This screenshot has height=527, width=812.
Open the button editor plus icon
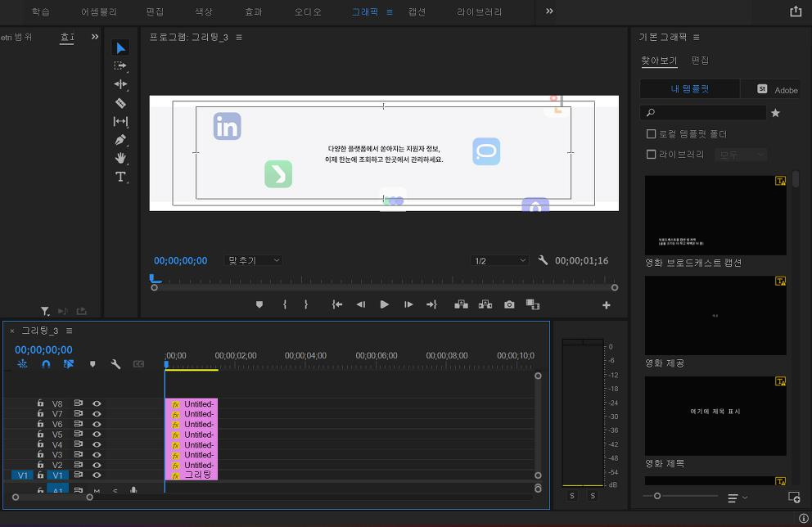click(607, 305)
